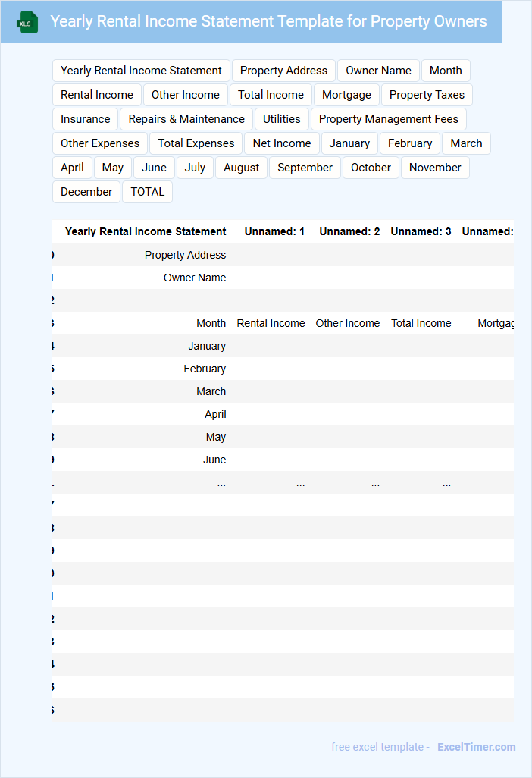The width and height of the screenshot is (532, 778).
Task: Click the Property Address table cell
Action: click(x=186, y=255)
